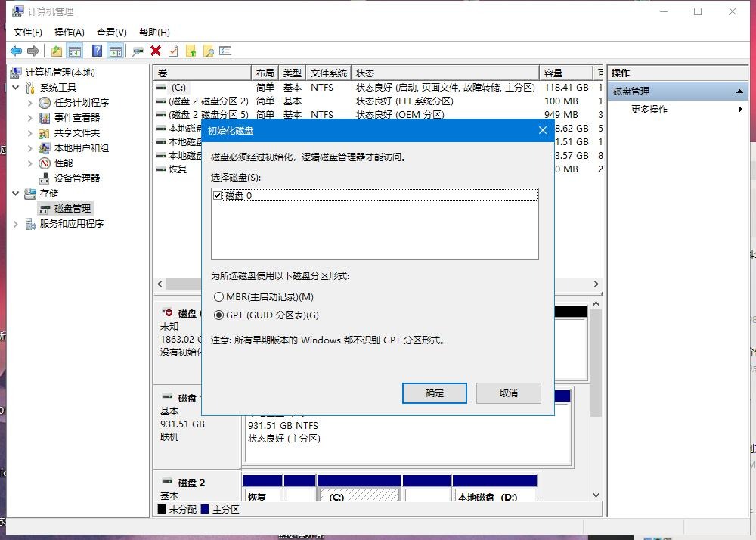
Task: Expand the 共享文件夹 node arrow
Action: coord(30,132)
